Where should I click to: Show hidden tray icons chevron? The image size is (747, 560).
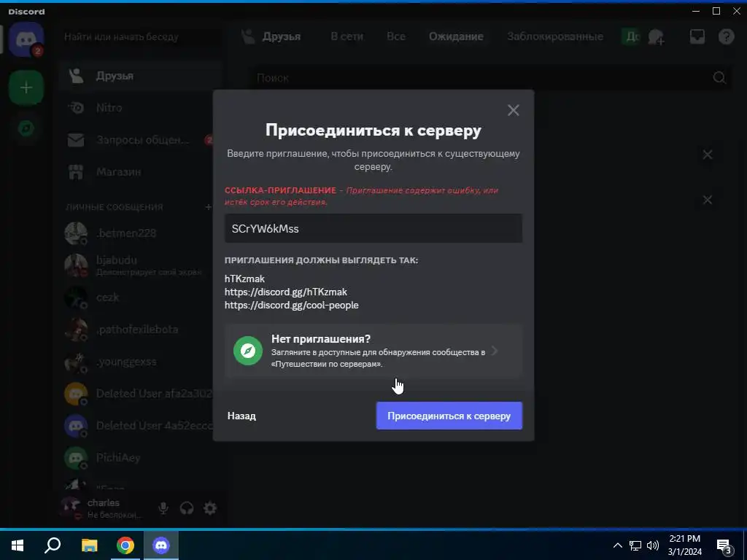[617, 545]
